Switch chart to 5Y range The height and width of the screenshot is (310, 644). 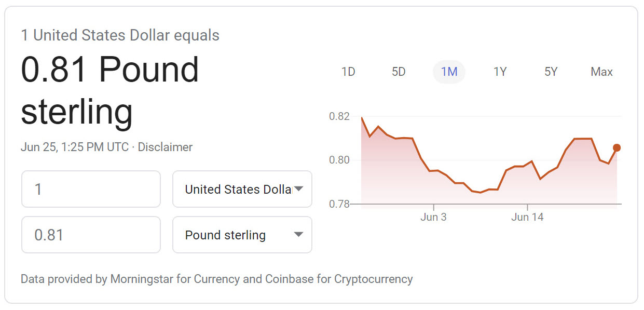point(551,72)
